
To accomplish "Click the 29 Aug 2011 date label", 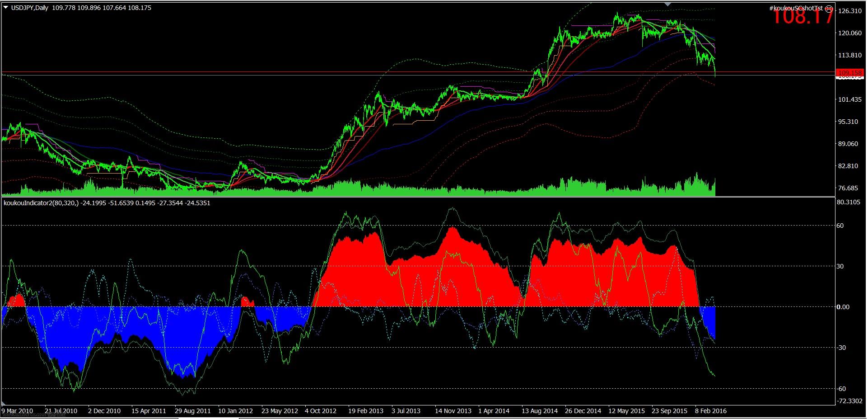I will click(192, 411).
